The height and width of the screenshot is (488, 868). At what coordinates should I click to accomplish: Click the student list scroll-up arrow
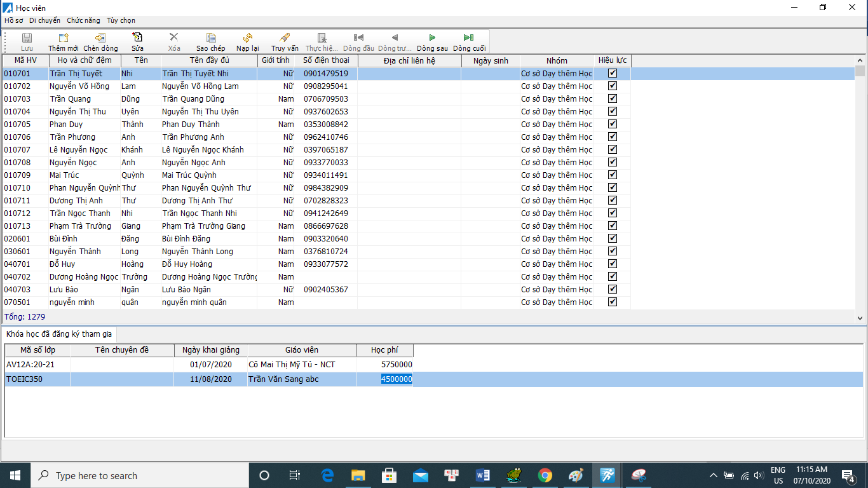860,60
